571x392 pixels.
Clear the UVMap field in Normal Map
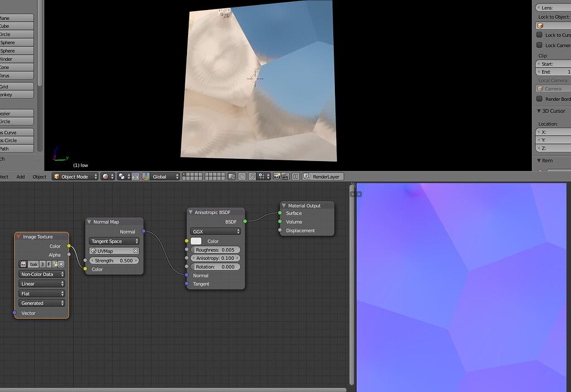coord(136,251)
